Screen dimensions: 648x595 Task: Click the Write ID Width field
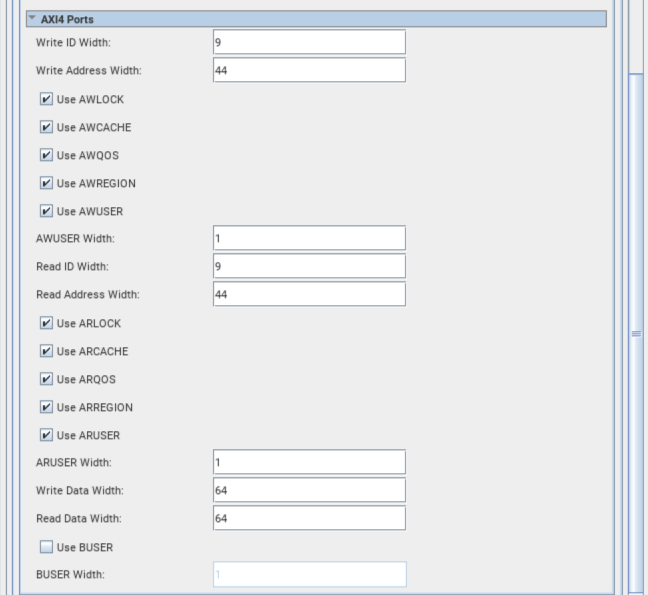coord(309,42)
